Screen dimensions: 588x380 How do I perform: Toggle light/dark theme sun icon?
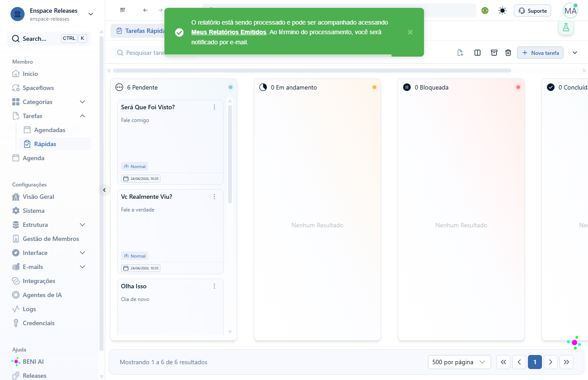click(502, 11)
